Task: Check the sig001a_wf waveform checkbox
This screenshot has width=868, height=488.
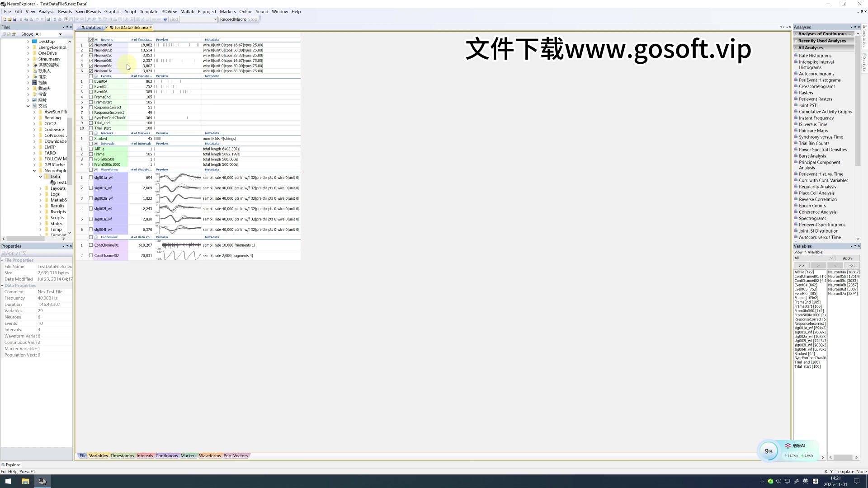Action: tap(91, 177)
